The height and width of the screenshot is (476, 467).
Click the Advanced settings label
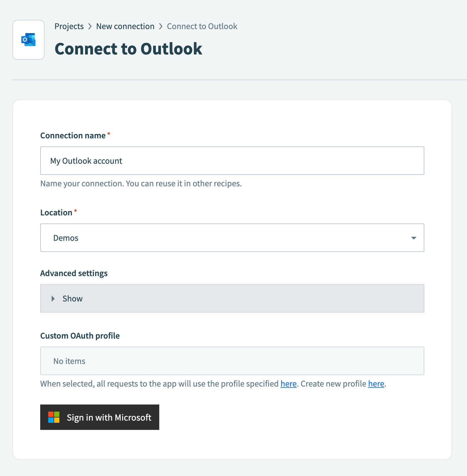point(74,273)
